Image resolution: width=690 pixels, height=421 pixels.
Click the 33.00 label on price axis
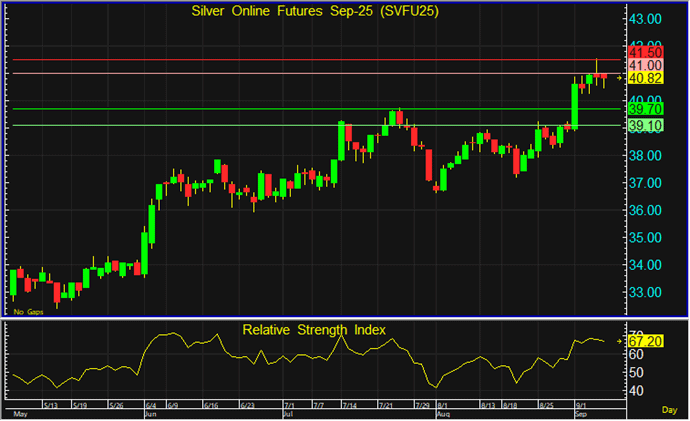[645, 292]
